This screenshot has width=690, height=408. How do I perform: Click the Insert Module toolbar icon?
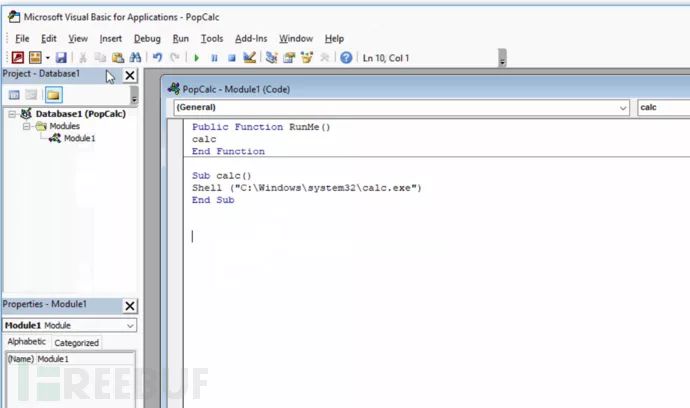point(35,58)
